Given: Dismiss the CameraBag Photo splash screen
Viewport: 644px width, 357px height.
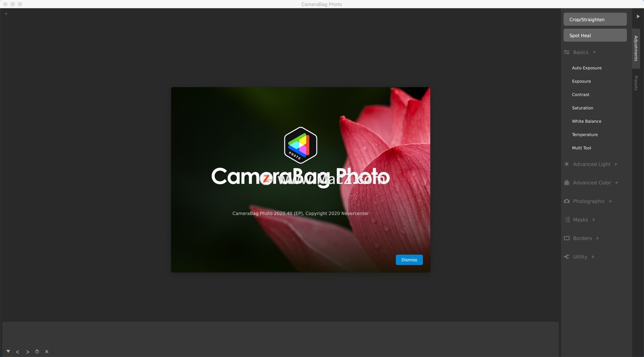Looking at the screenshot, I should pos(409,260).
